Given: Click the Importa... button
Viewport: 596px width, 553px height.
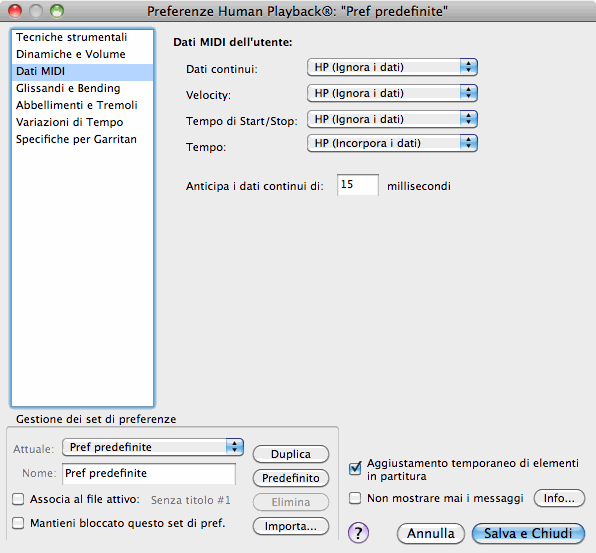Looking at the screenshot, I should point(291,526).
